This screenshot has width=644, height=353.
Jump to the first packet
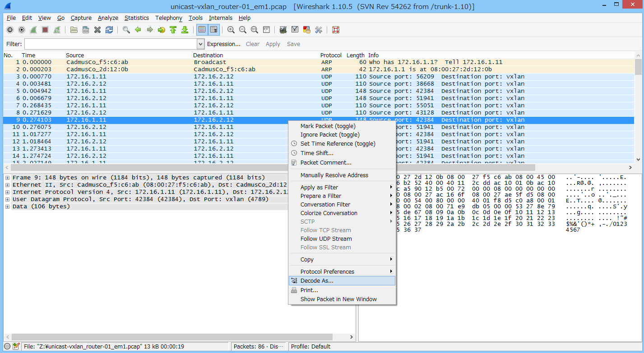pyautogui.click(x=173, y=30)
